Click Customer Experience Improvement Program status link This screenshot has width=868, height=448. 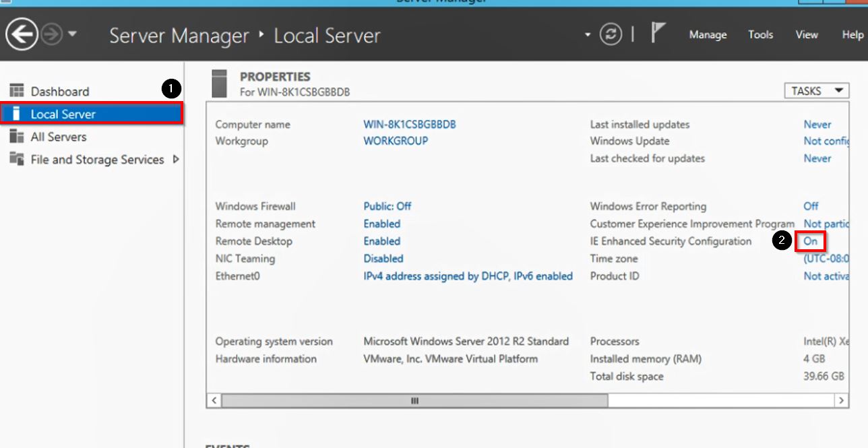tap(826, 224)
